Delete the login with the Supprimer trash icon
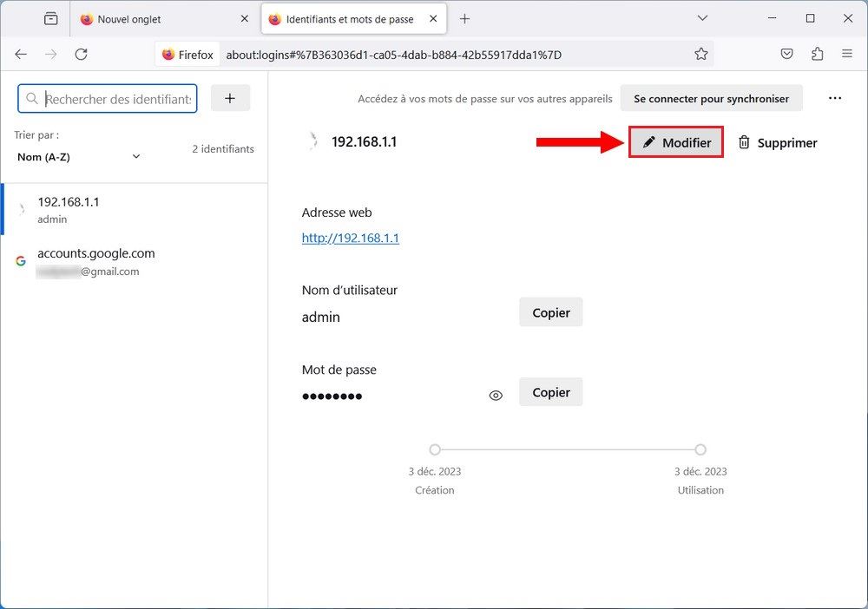Screen dimensions: 868x609 pyautogui.click(x=777, y=142)
